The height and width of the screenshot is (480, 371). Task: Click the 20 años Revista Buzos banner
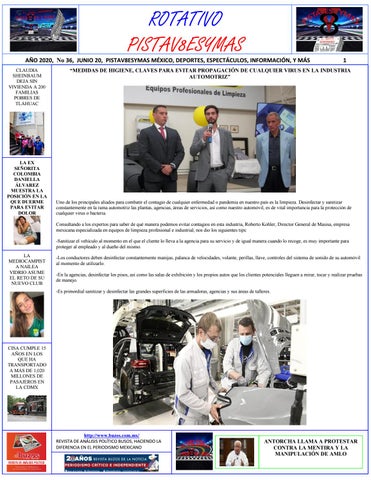111,463
